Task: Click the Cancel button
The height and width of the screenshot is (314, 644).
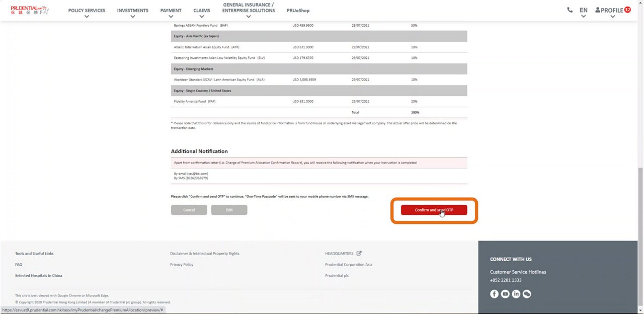Action: 189,210
